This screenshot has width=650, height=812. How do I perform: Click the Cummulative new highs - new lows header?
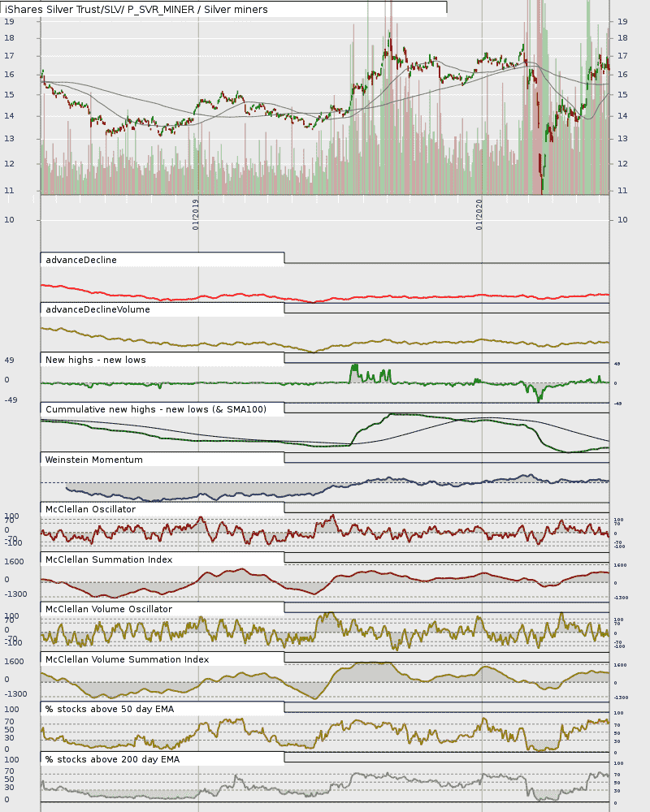(x=156, y=409)
